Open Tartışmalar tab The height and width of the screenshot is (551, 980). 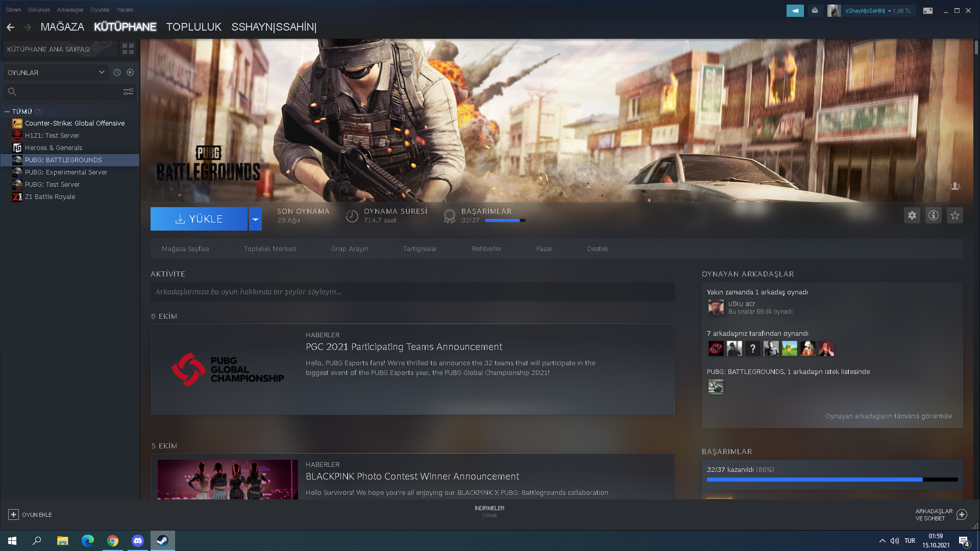(420, 249)
